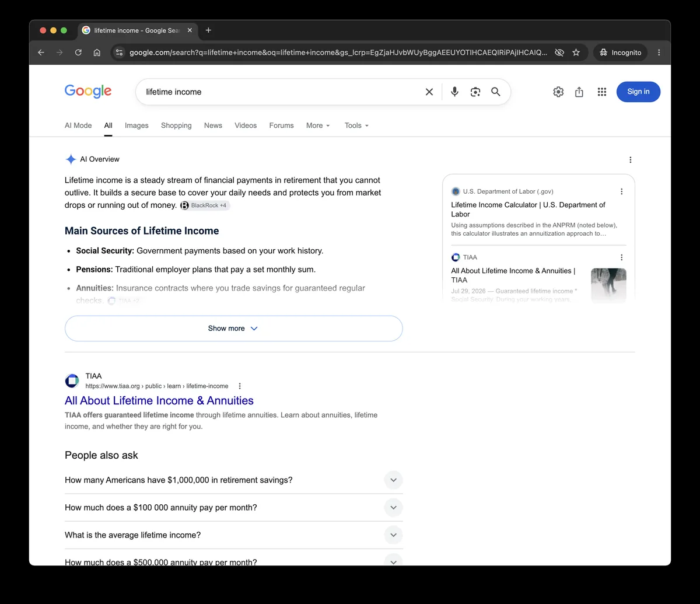Click the BlackRock +4 source chip
Screen dimensions: 700x604
pos(205,205)
